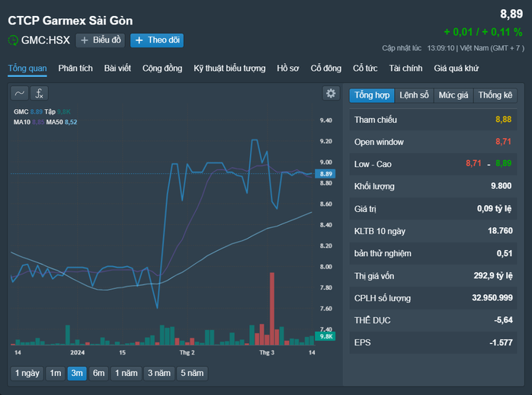
Task: Show the Thống kê panel tab
Action: click(495, 95)
